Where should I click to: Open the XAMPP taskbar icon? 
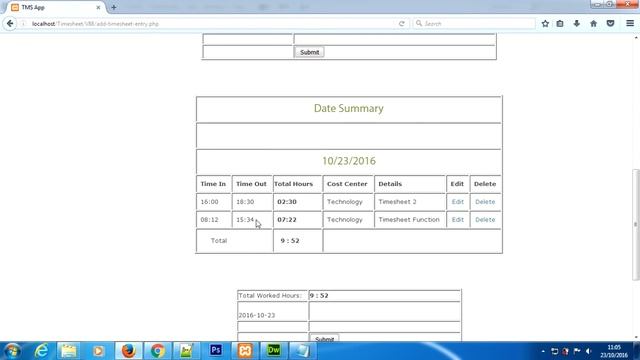point(245,351)
